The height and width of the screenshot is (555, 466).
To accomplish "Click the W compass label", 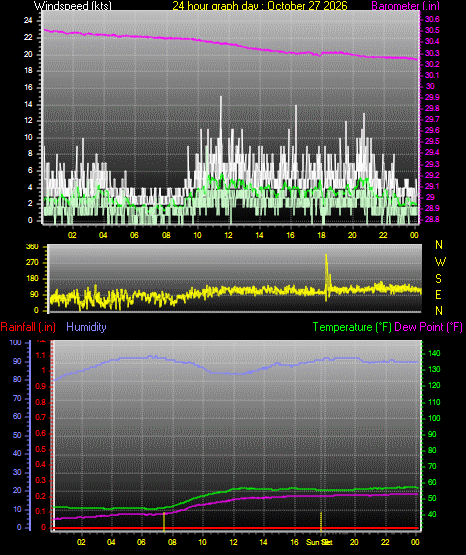I will [x=440, y=262].
